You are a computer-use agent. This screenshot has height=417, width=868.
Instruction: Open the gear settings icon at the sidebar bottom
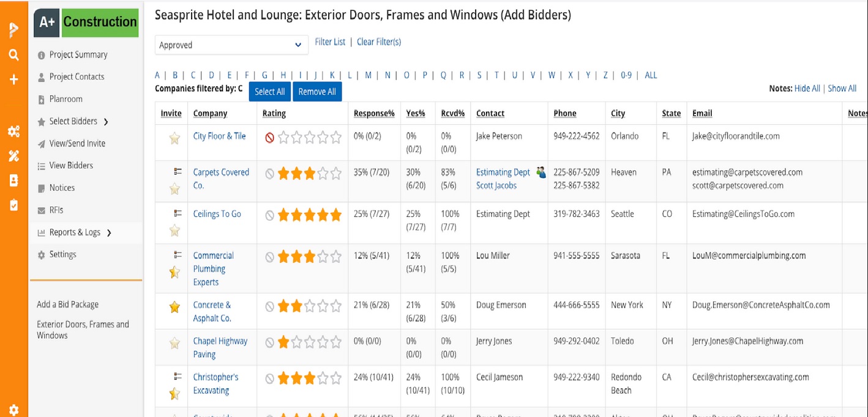[13, 410]
